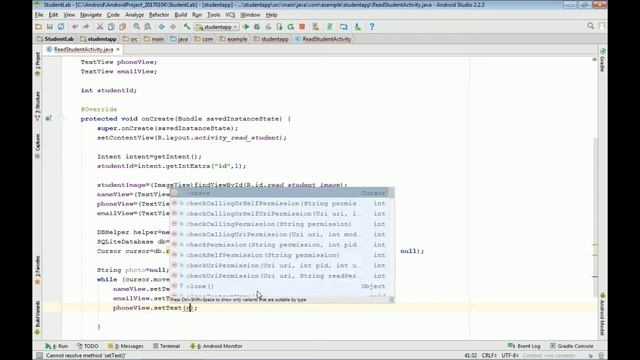The height and width of the screenshot is (360, 640).
Task: Click the example breadcrumb folder
Action: [233, 39]
